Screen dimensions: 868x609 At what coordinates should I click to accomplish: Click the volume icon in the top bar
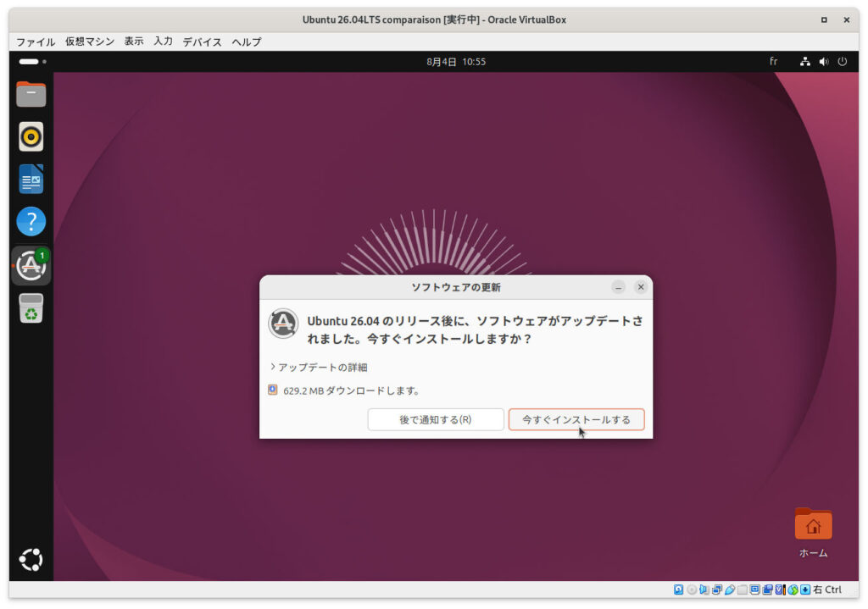[824, 61]
